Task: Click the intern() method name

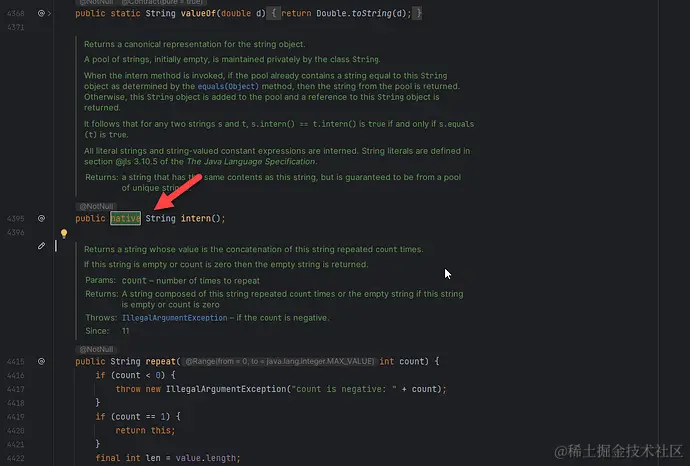Action: point(196,218)
